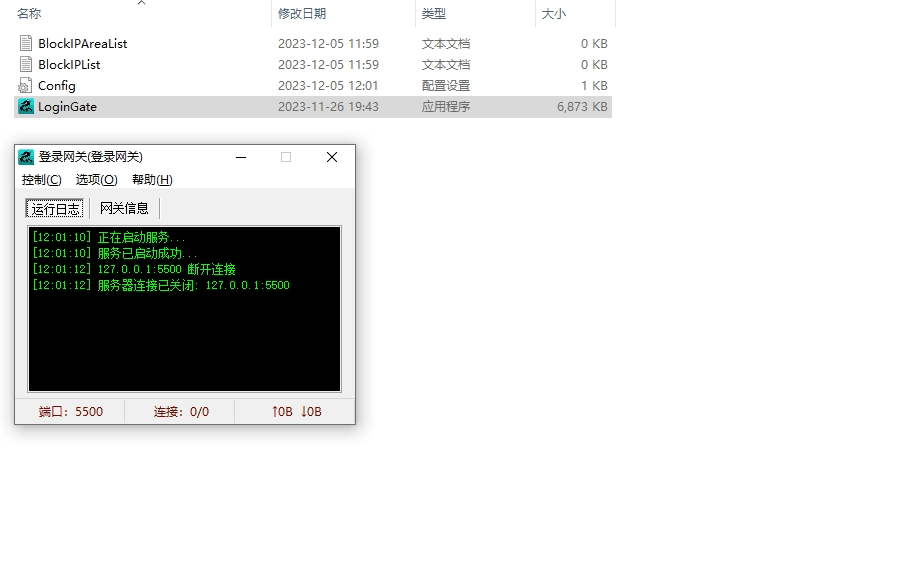This screenshot has width=899, height=568.
Task: Click the LoginGate date 2023-11-26 19:43
Action: pyautogui.click(x=328, y=107)
